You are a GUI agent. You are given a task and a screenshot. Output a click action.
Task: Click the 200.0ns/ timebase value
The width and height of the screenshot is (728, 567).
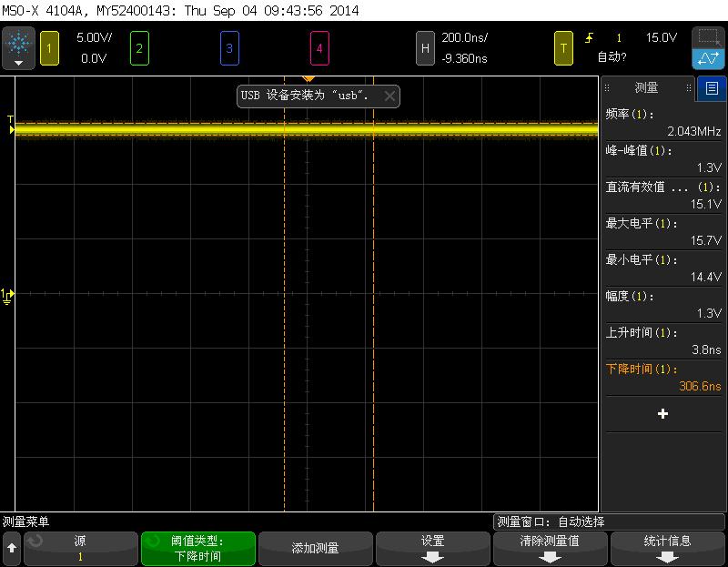click(464, 37)
